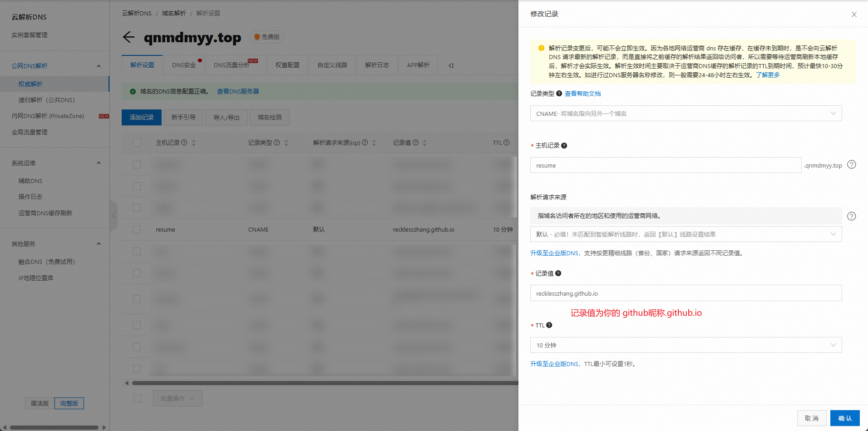Image resolution: width=868 pixels, height=431 pixels.
Task: Open the 解析日志 tab
Action: tap(377, 65)
